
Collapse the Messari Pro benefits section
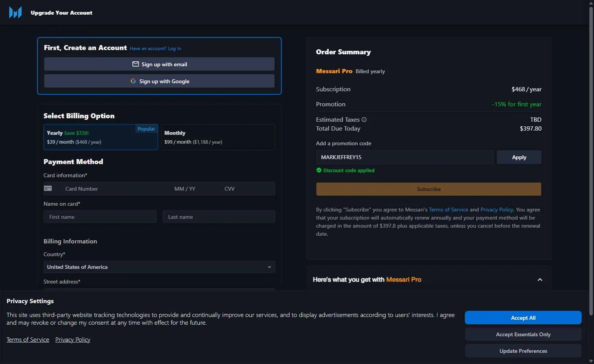[540, 280]
